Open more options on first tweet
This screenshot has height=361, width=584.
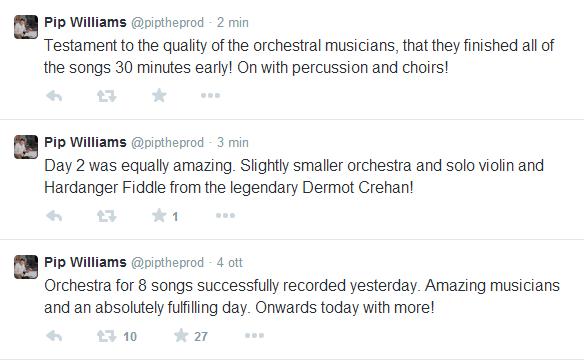210,95
